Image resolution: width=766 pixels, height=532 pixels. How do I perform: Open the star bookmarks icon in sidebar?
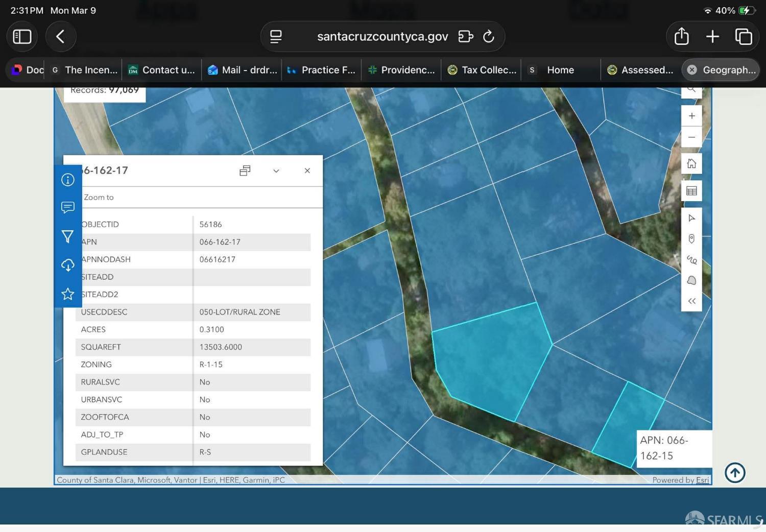coord(67,294)
